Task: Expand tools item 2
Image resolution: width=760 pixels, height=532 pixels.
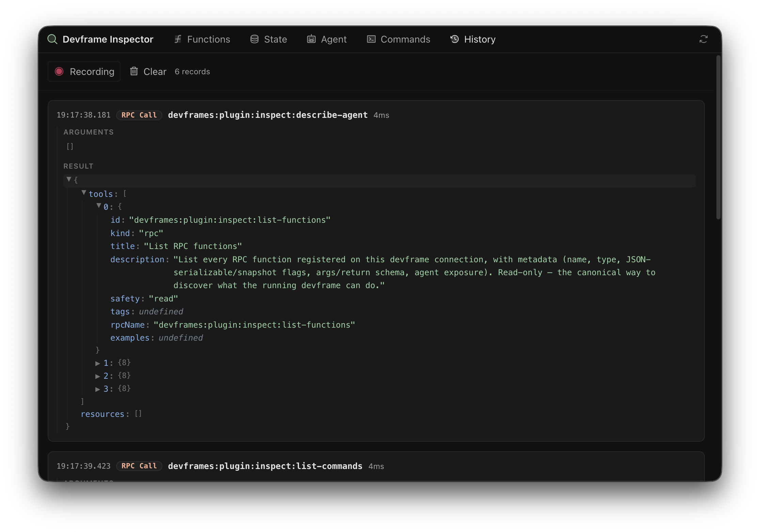Action: [x=98, y=376]
